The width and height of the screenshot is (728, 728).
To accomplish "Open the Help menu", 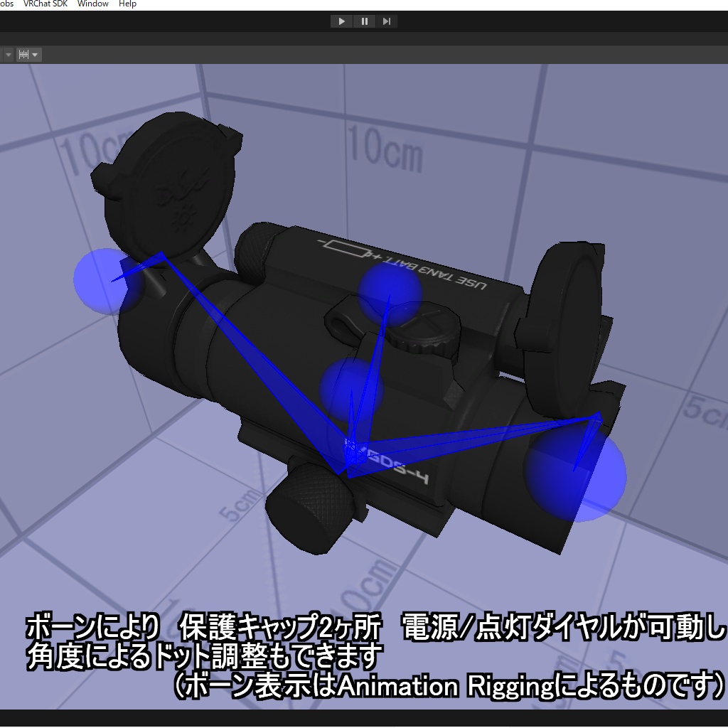I will coord(127,4).
